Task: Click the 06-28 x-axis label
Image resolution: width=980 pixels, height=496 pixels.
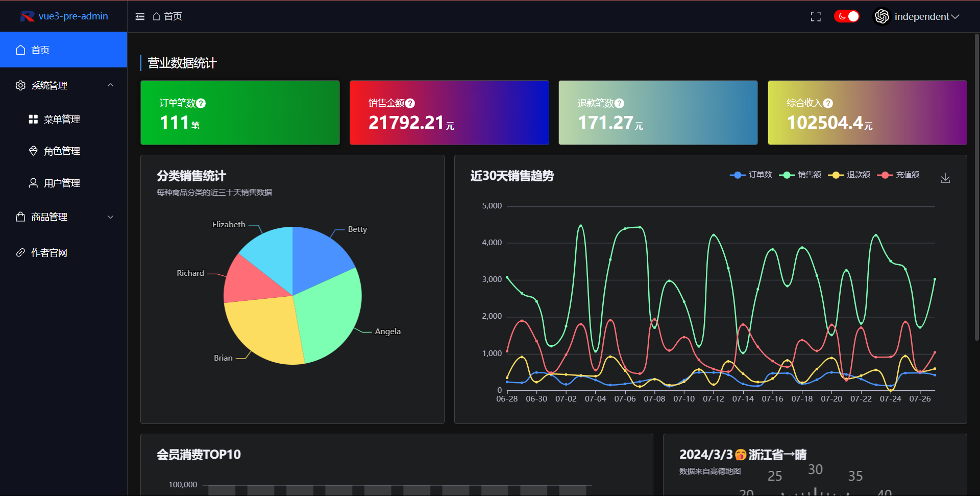Action: pyautogui.click(x=507, y=398)
